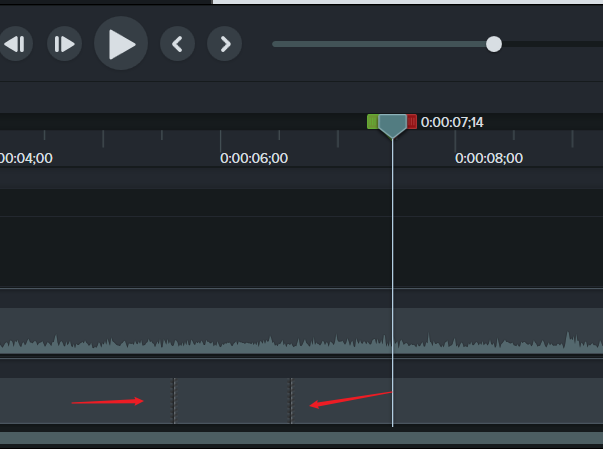This screenshot has height=449, width=603.
Task: Click the horizontal timeline scrollbar
Action: point(302,438)
